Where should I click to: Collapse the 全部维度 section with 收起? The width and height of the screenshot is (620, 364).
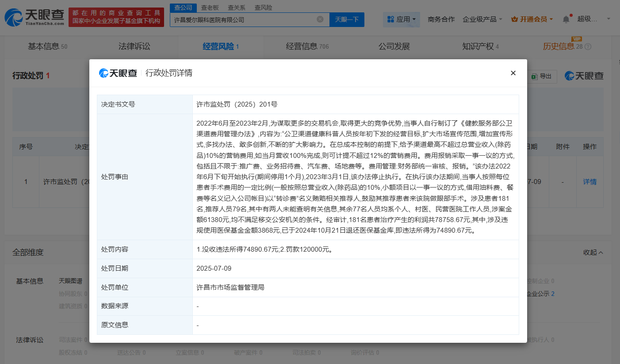point(593,253)
